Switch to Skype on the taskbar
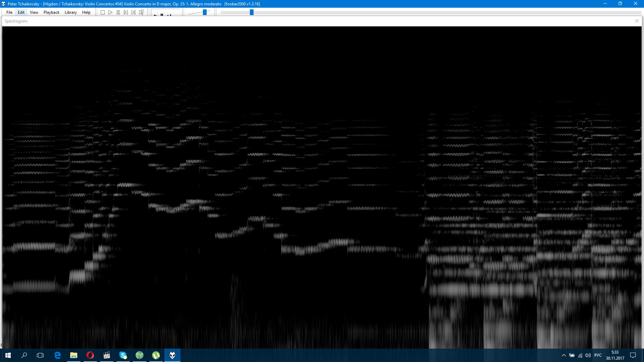This screenshot has height=362, width=644. [x=123, y=355]
